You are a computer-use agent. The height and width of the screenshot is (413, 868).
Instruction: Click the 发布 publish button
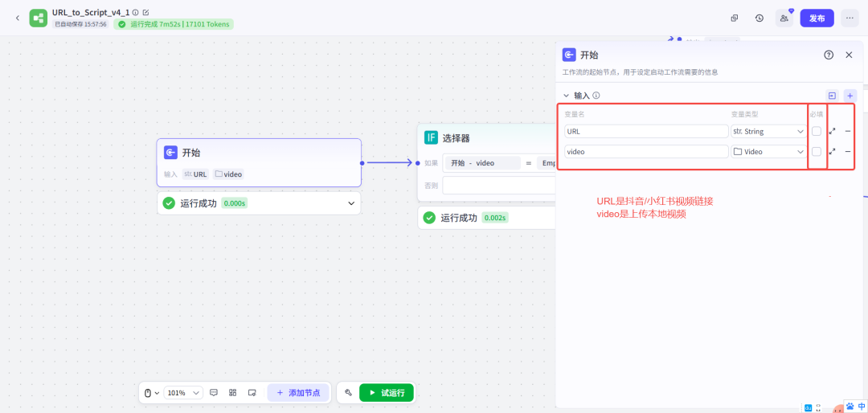[x=817, y=18]
